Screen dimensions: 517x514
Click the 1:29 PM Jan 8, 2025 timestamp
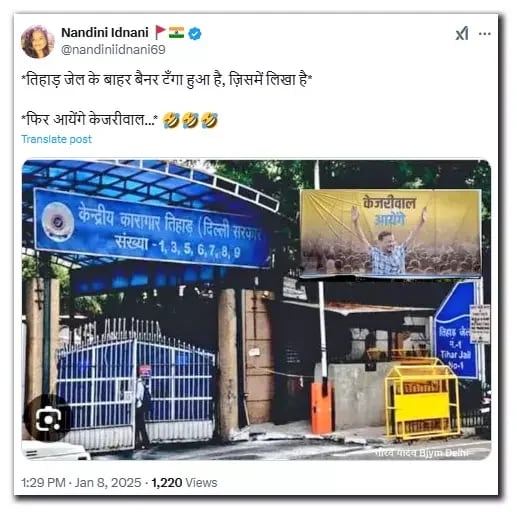coord(81,483)
